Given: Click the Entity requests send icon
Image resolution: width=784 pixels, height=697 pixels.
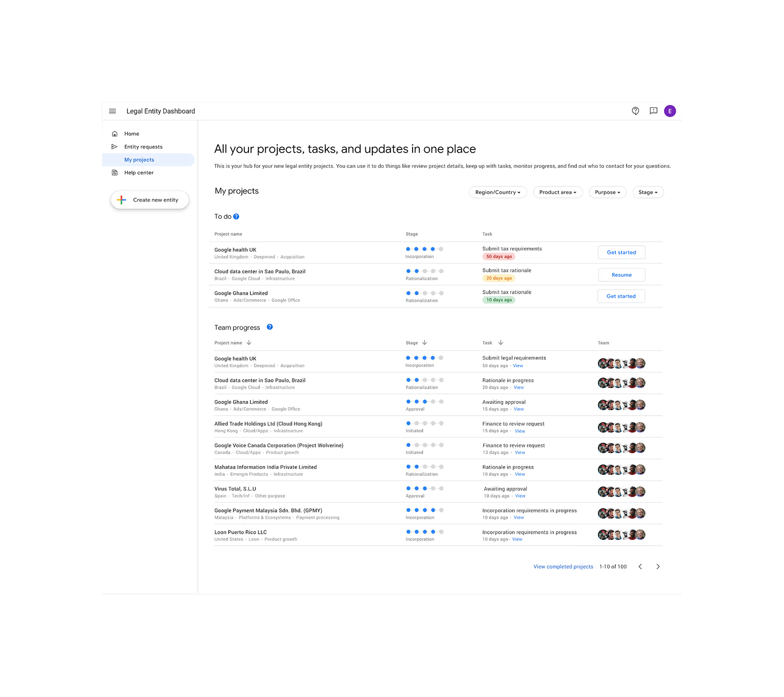Looking at the screenshot, I should (114, 146).
